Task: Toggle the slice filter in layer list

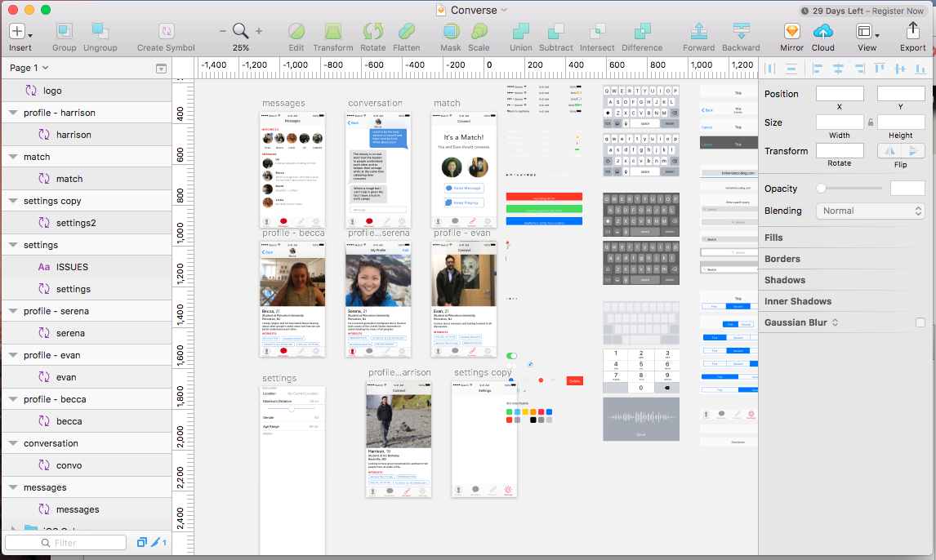Action: tap(159, 542)
